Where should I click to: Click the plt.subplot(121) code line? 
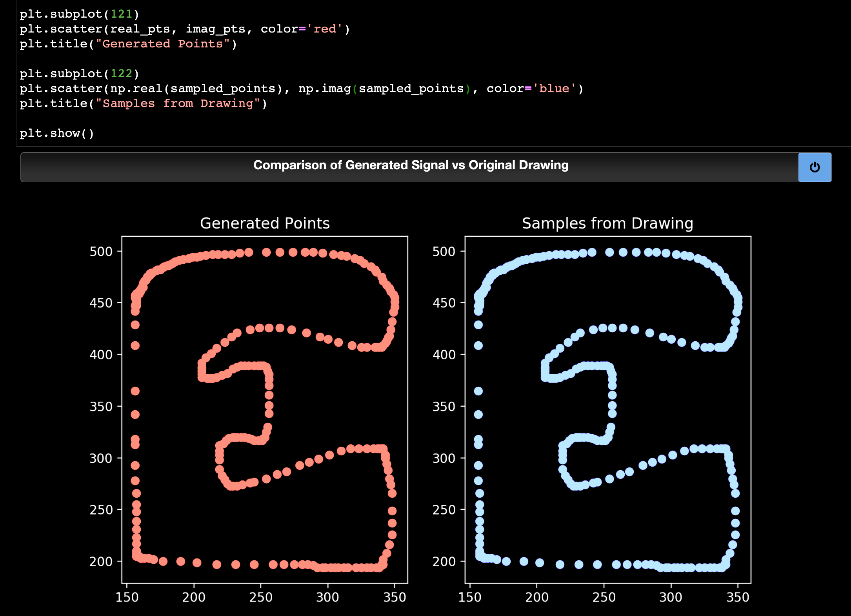coord(79,14)
